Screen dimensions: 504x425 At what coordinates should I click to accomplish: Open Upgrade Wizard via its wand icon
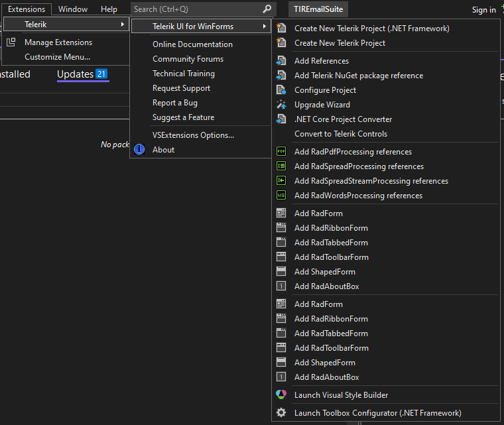281,105
